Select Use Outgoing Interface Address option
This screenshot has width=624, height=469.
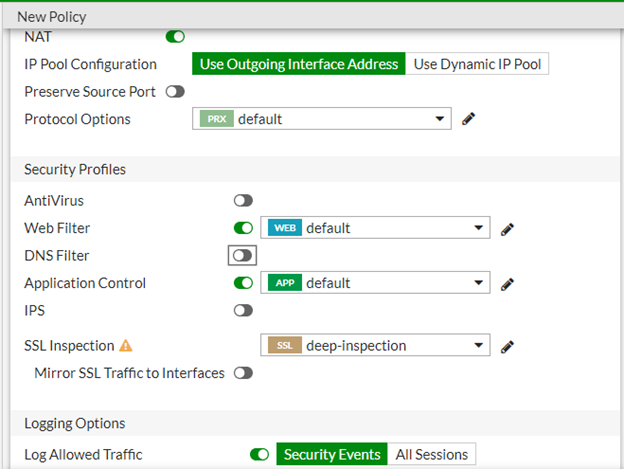299,64
